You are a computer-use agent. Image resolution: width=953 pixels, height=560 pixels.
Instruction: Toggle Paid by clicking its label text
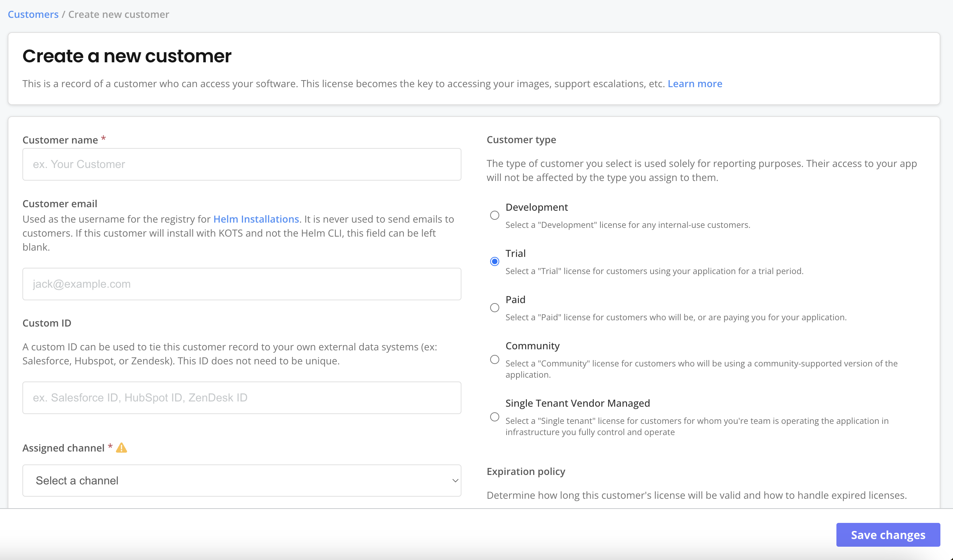[515, 299]
